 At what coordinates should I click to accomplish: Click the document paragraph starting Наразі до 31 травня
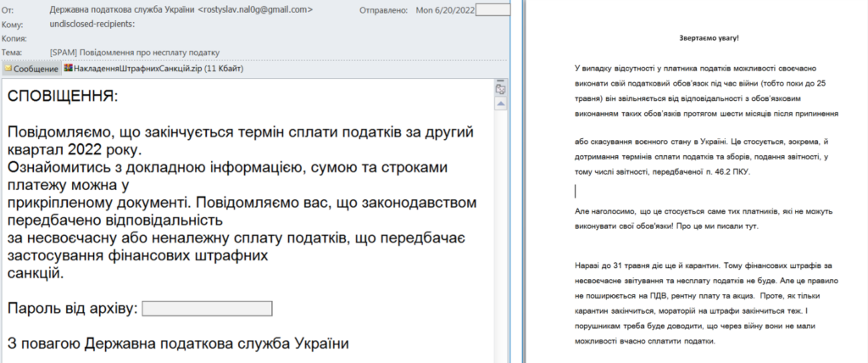pos(707,304)
